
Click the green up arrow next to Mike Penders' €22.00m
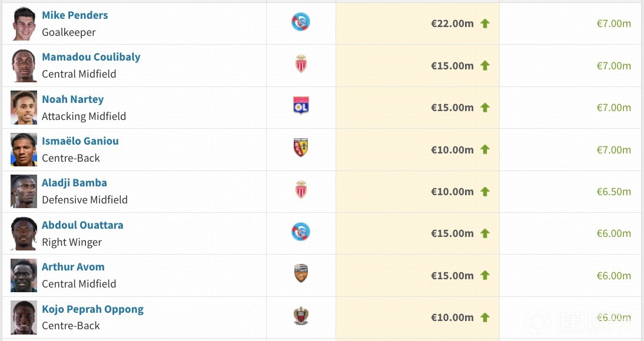[x=485, y=24]
